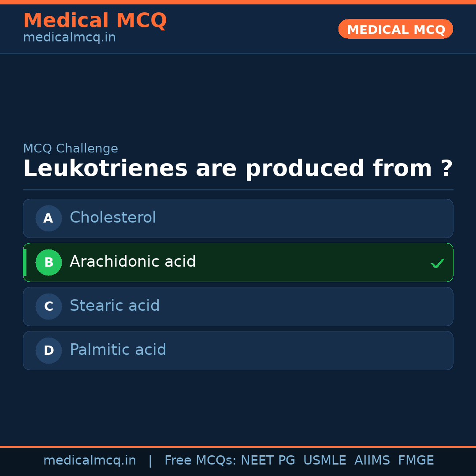Click the green circled B badge
The height and width of the screenshot is (476, 476).
point(48,262)
